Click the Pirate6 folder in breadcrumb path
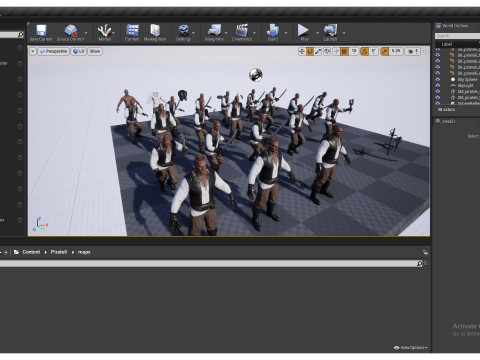The height and width of the screenshot is (360, 480). coord(59,252)
